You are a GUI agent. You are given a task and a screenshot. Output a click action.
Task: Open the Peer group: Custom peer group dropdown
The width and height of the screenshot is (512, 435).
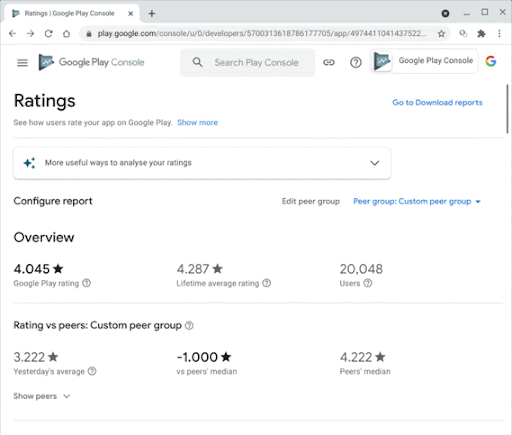point(417,201)
